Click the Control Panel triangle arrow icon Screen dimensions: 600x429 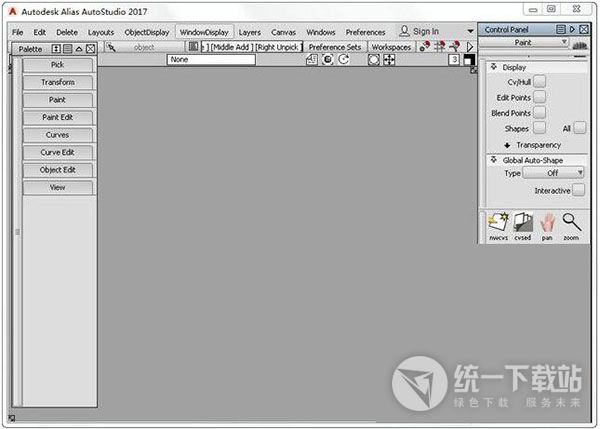[572, 29]
